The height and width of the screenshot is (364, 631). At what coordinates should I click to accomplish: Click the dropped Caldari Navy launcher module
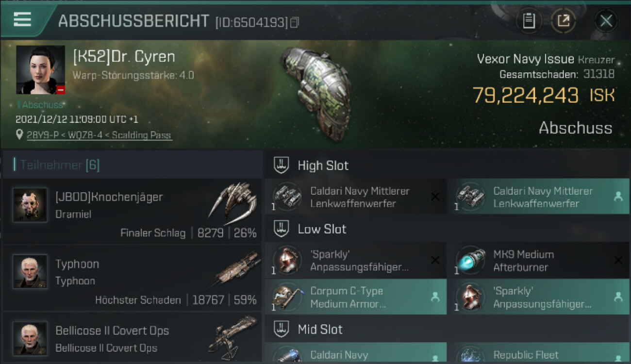(538, 197)
